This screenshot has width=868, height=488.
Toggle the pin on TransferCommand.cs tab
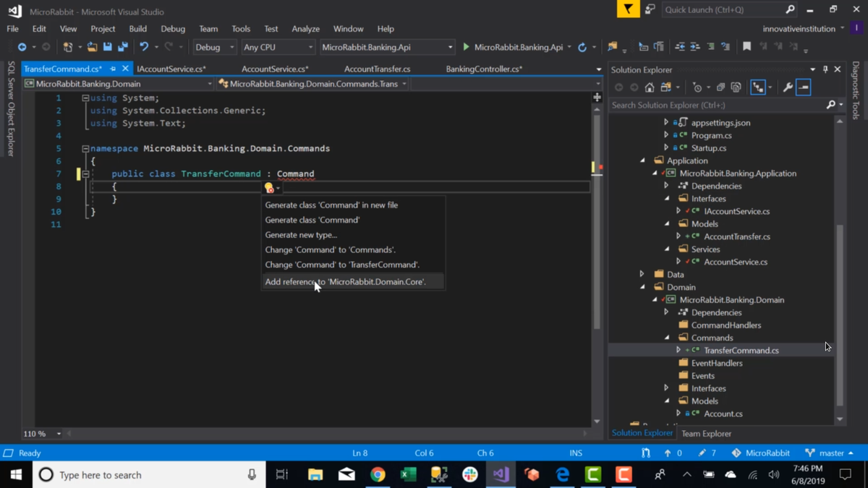(113, 69)
